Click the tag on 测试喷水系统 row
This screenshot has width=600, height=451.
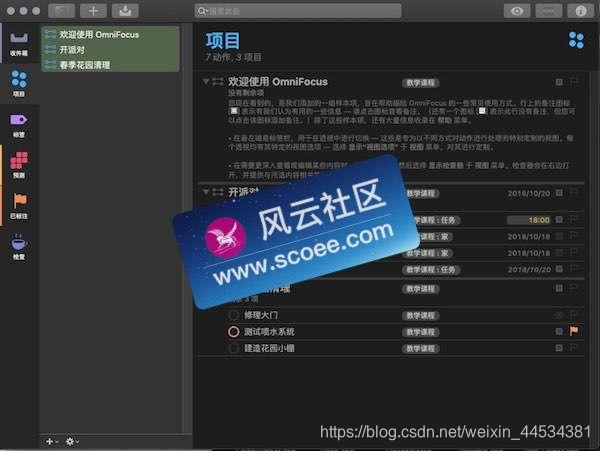[x=420, y=332]
